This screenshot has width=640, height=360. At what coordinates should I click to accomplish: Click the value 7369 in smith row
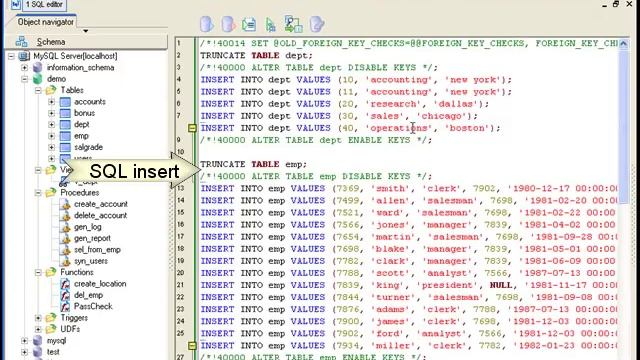click(x=348, y=188)
